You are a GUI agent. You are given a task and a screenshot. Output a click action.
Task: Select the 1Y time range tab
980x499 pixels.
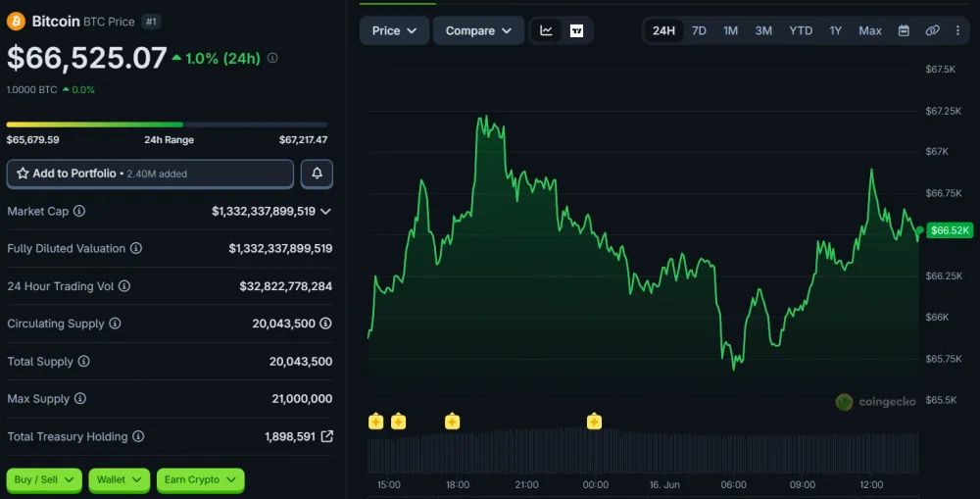[x=835, y=30]
